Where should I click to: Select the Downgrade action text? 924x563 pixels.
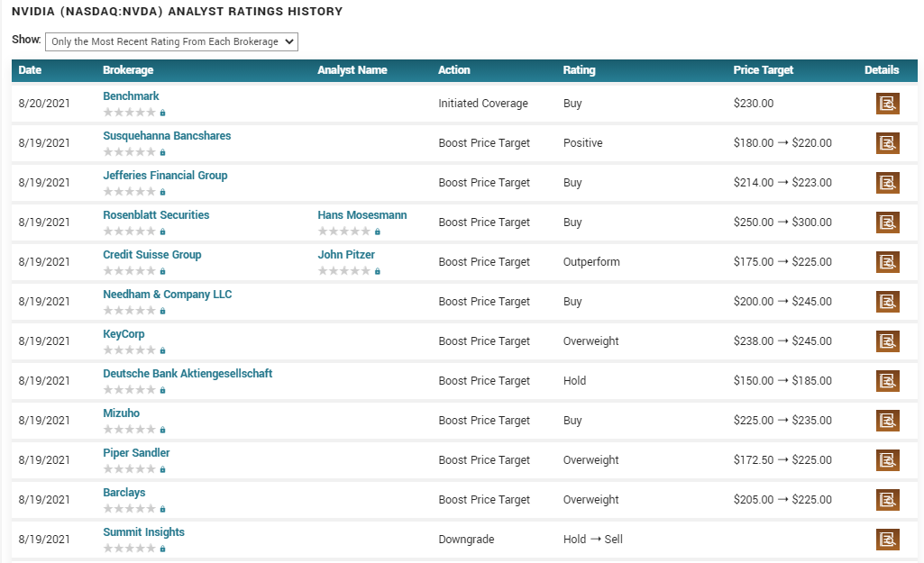[466, 540]
